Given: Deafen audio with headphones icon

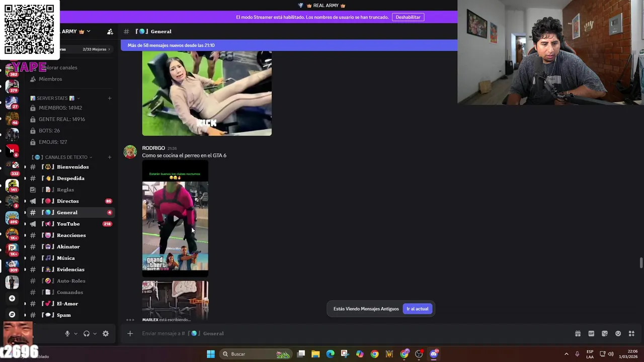Looking at the screenshot, I should (x=87, y=333).
